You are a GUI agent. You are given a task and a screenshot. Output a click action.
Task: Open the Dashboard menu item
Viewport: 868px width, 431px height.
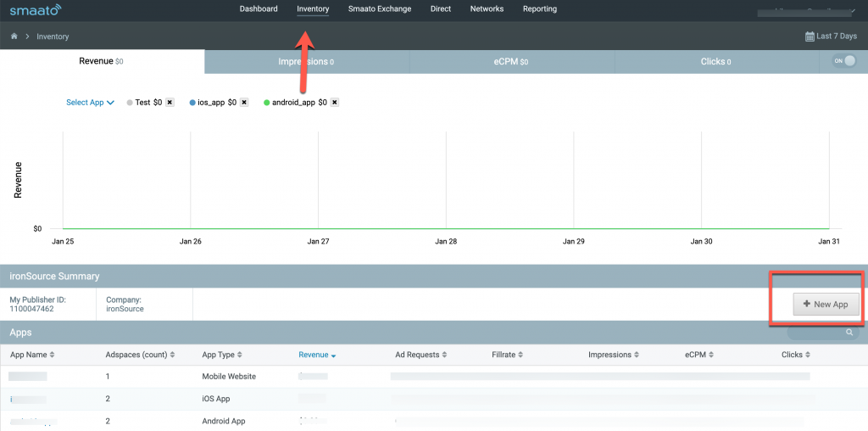point(259,9)
